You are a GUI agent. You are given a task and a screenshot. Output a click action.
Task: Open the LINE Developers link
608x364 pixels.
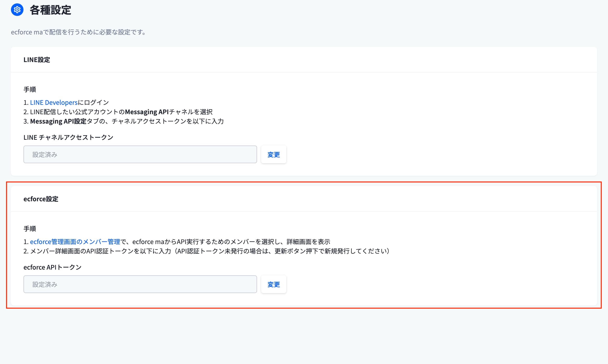pyautogui.click(x=54, y=102)
